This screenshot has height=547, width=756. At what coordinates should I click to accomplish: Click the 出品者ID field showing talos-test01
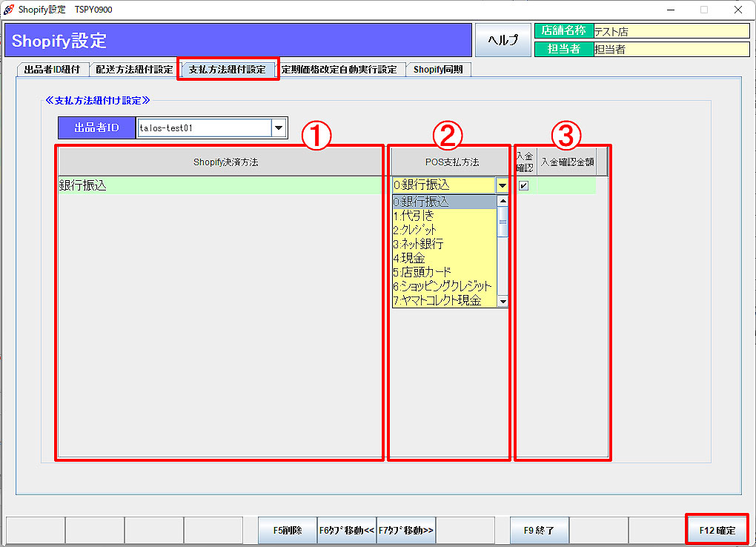click(x=205, y=127)
